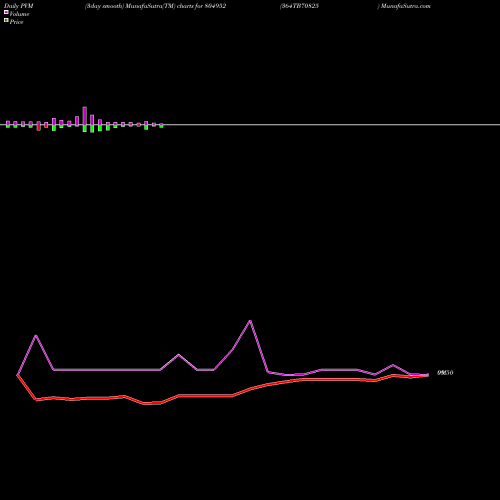This screenshot has width=500, height=500.
Task: Click the highest peak of the magenta line
Action: (x=250, y=321)
